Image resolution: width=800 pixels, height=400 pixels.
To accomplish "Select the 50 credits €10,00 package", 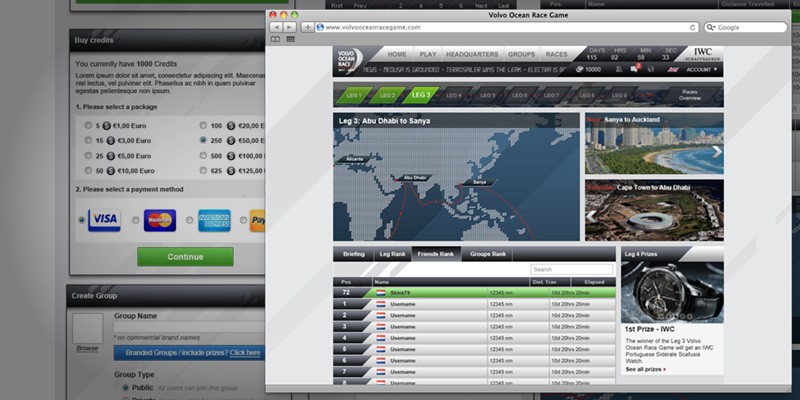I will click(x=88, y=170).
